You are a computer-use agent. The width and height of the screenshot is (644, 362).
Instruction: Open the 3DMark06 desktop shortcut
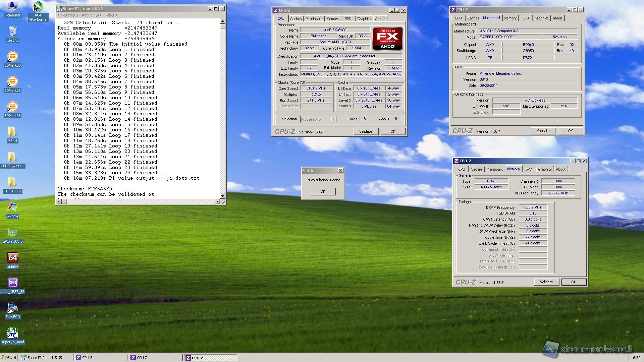[12, 107]
